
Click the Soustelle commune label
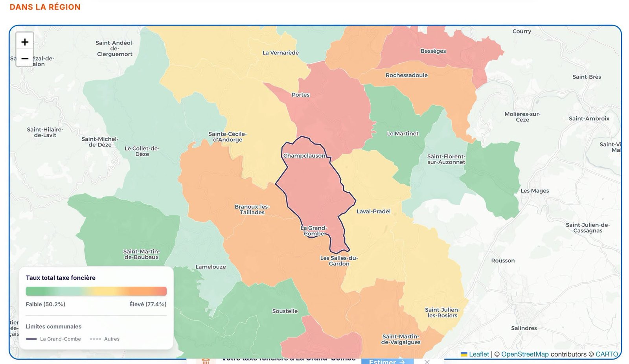click(x=285, y=311)
